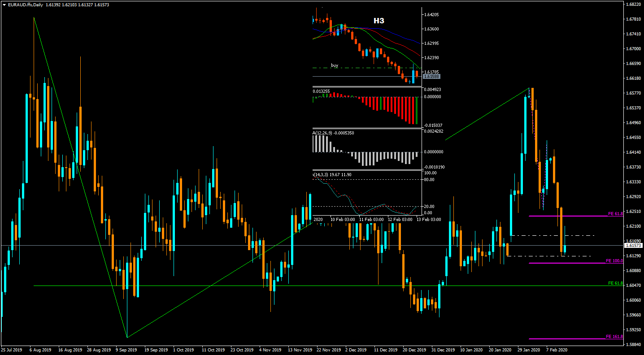Click 1.68220 on the main price scale
This screenshot has width=644, height=355.
pos(633,4)
